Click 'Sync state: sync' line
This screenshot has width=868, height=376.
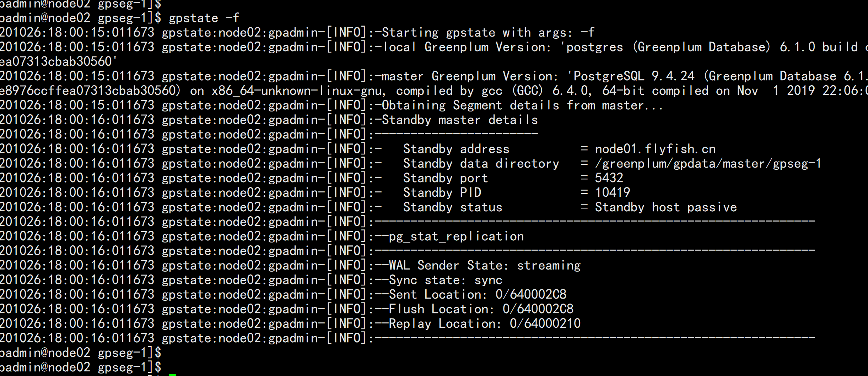(446, 280)
